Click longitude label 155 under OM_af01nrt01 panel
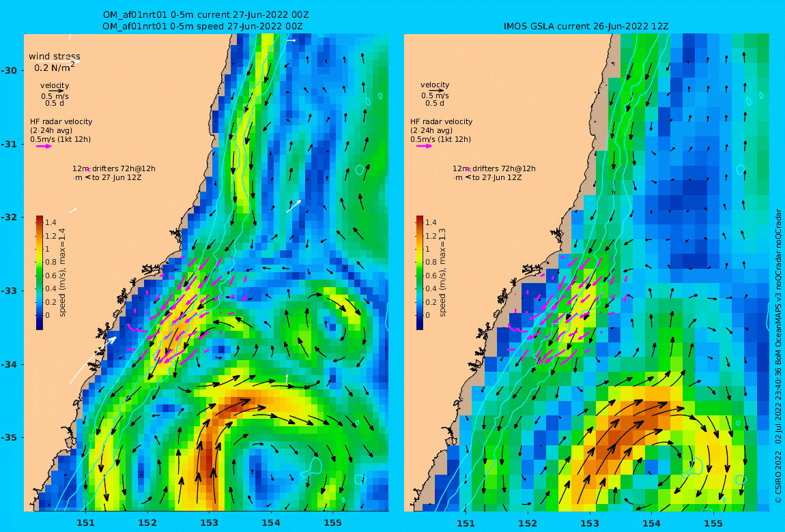Viewport: 785px width, 532px height. [x=333, y=523]
